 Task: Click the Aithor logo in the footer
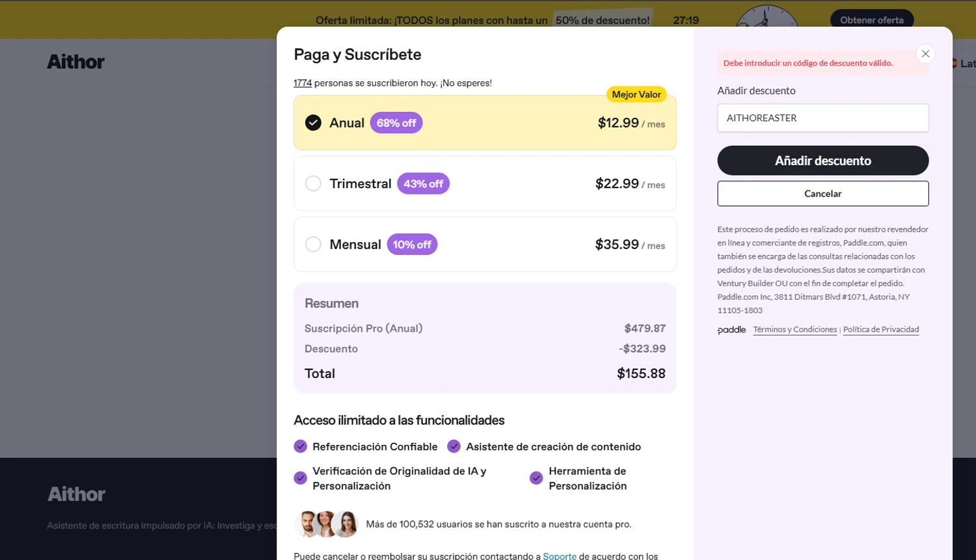76,494
